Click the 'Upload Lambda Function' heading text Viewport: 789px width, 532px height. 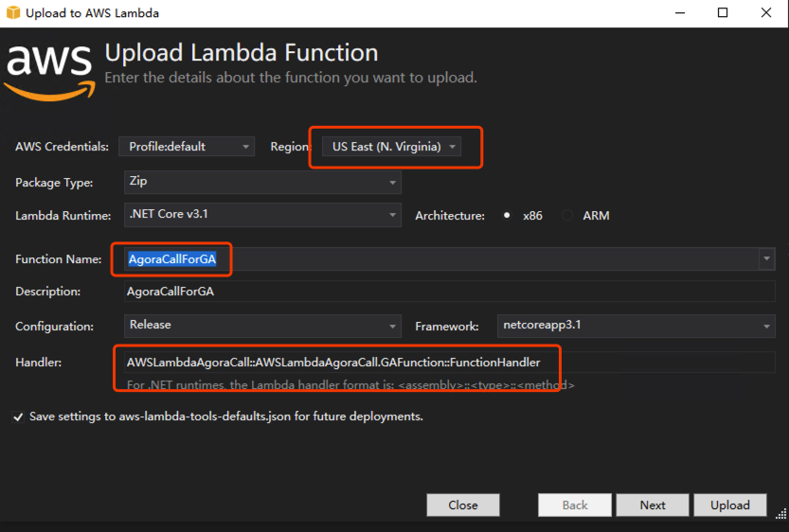click(242, 52)
